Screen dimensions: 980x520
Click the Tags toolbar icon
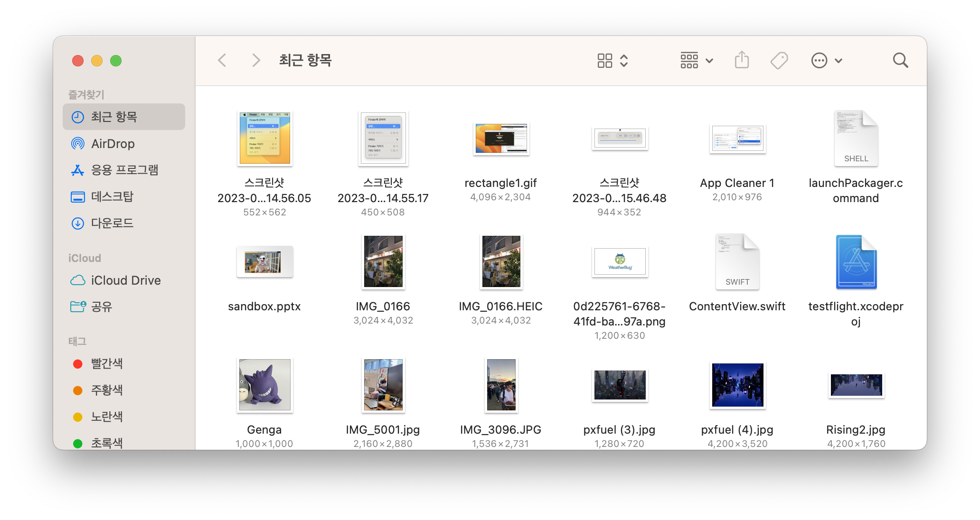(779, 60)
